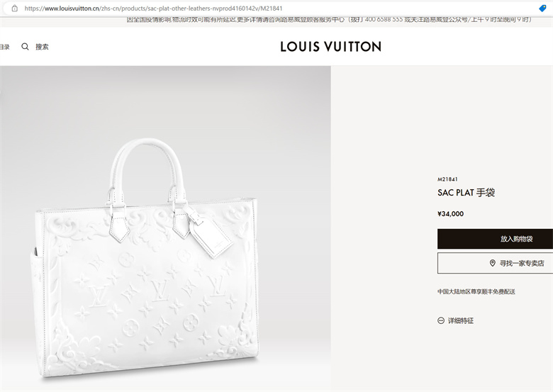Click the luggage tag on the bag photo
553x392 pixels.
click(211, 236)
